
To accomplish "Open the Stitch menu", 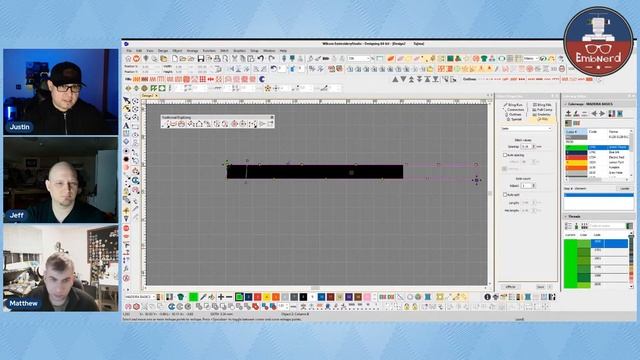I will [x=224, y=51].
